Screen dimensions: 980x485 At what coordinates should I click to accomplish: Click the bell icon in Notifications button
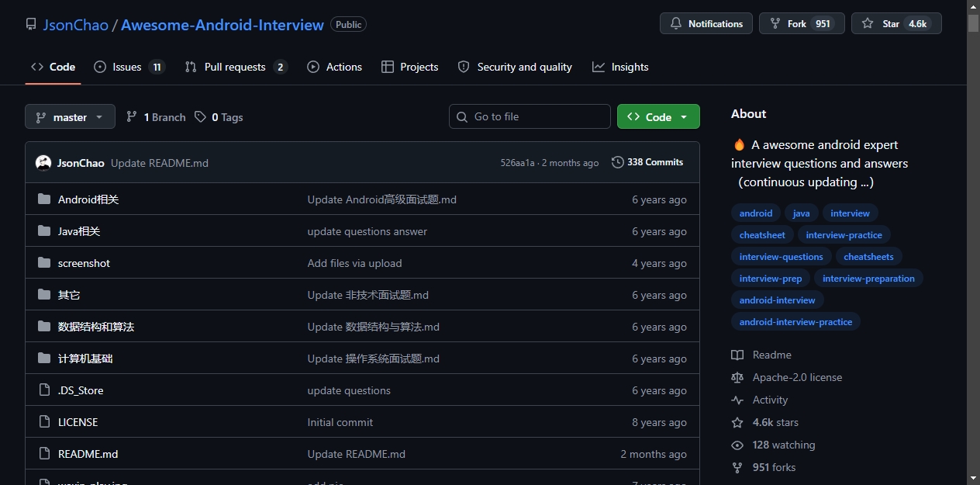click(676, 24)
